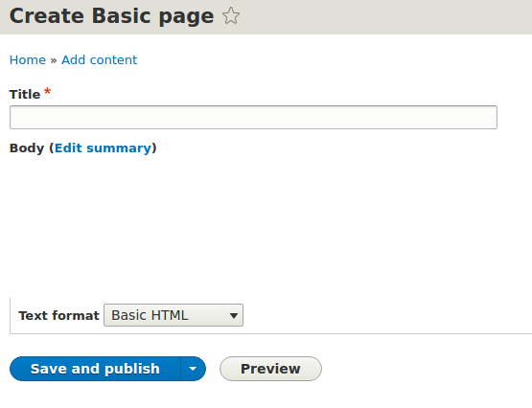Click the empty area right of Text format select
Screen dimensions: 532x408
(387, 315)
